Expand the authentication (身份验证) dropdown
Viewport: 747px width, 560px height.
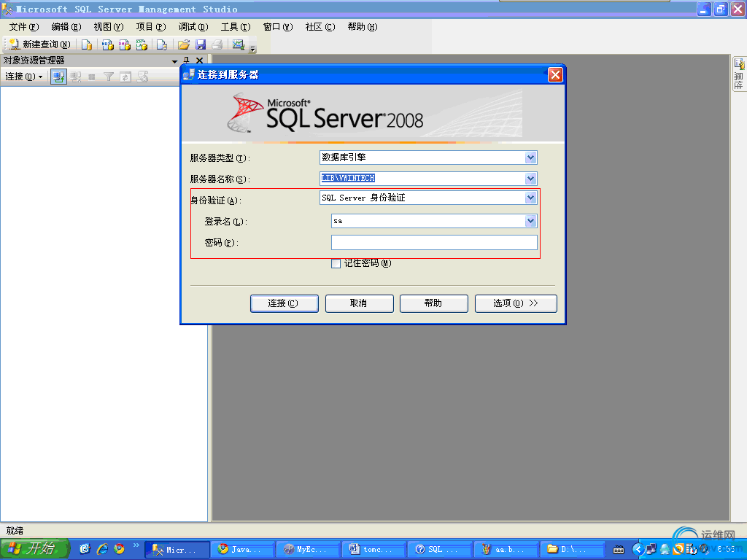(x=530, y=198)
